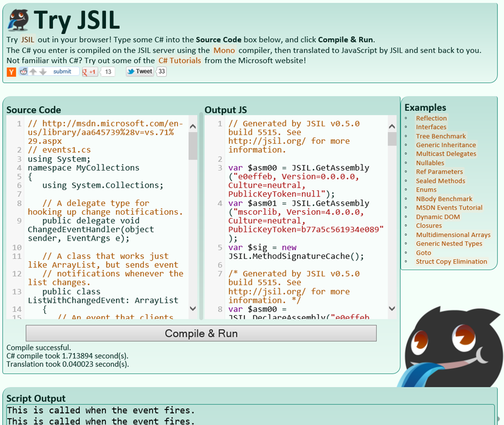Click 'JSIL.MethodSignatureCache();' in Output JS

point(296,256)
